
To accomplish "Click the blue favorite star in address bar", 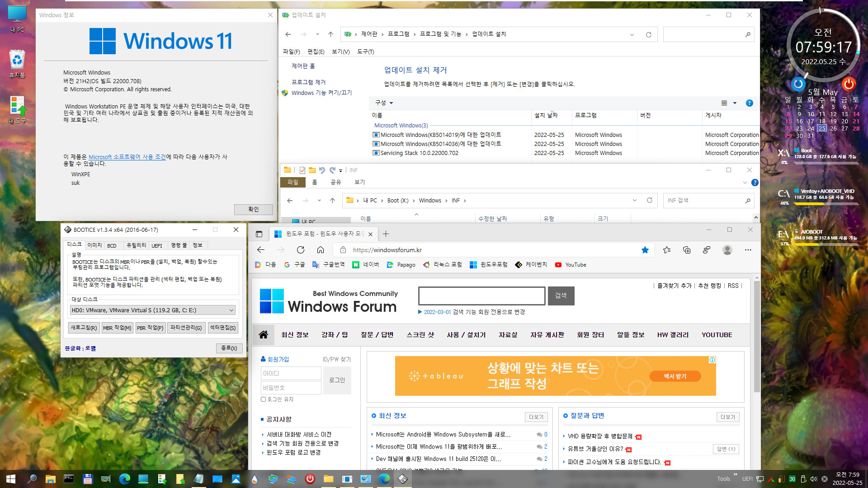I will point(645,250).
